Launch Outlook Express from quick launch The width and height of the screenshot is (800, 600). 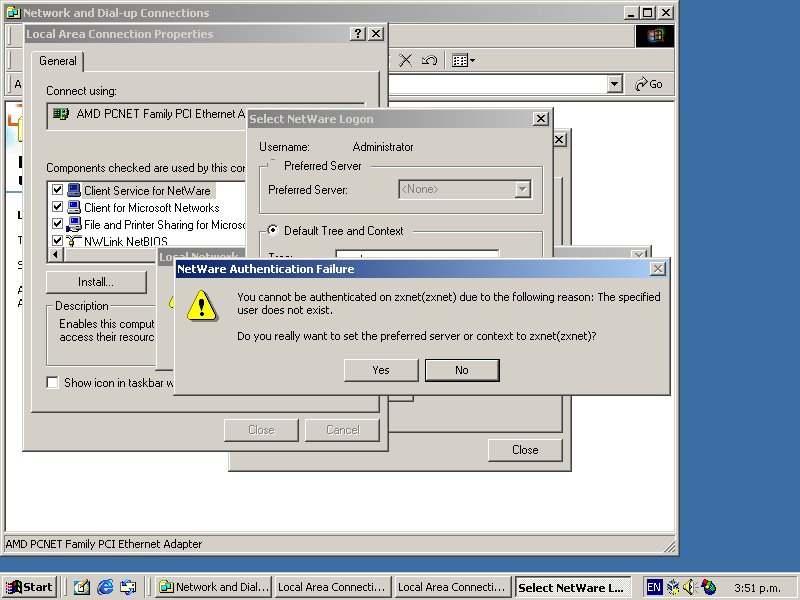tap(128, 587)
